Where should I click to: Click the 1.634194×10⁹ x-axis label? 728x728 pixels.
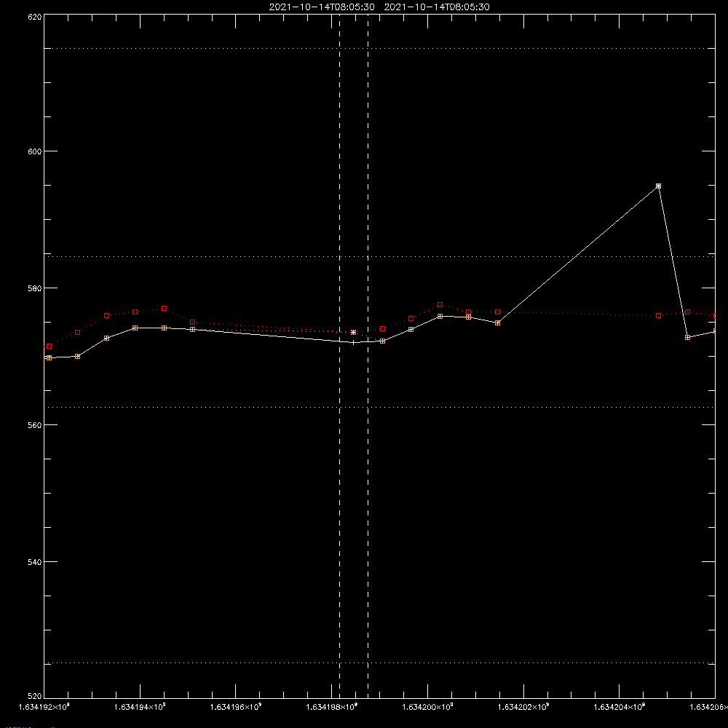[x=140, y=707]
